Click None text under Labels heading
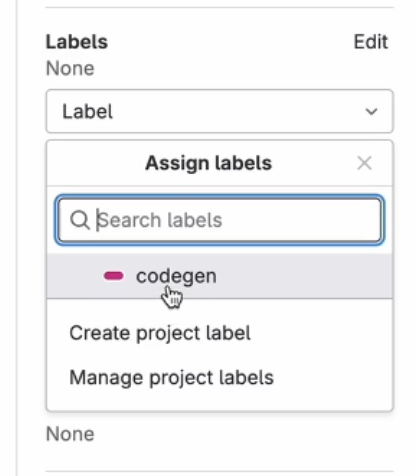 70,68
